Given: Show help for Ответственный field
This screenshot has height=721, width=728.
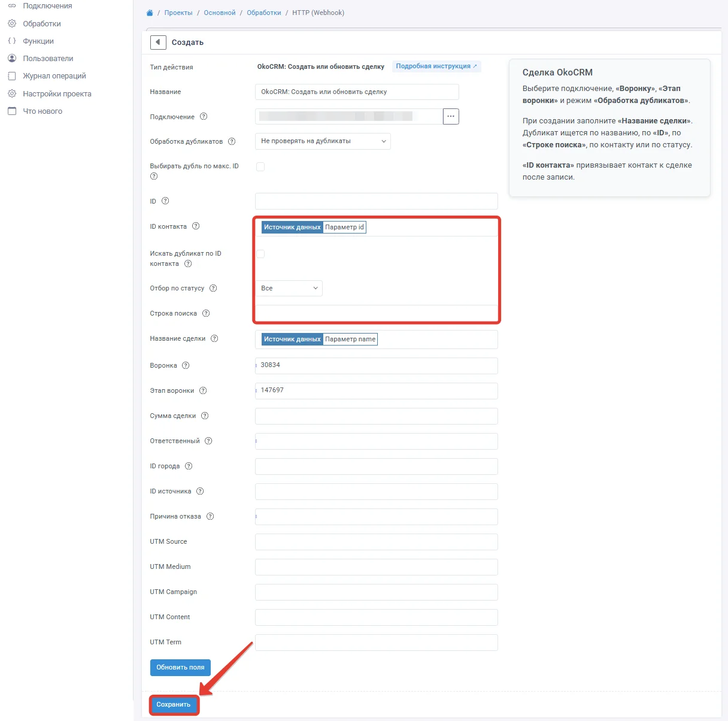Looking at the screenshot, I should [x=208, y=441].
